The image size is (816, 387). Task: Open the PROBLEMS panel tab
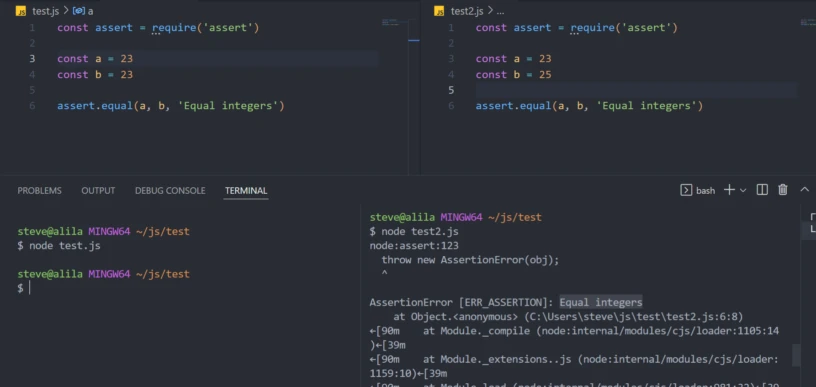(40, 191)
